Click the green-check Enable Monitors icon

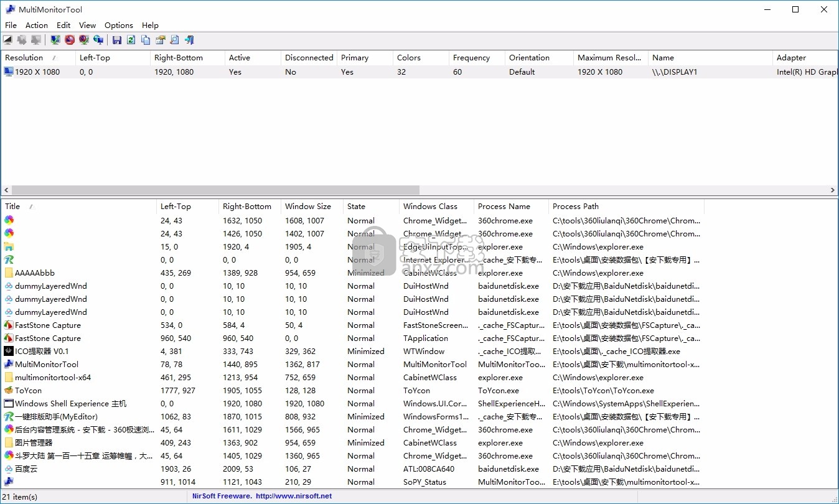(55, 40)
